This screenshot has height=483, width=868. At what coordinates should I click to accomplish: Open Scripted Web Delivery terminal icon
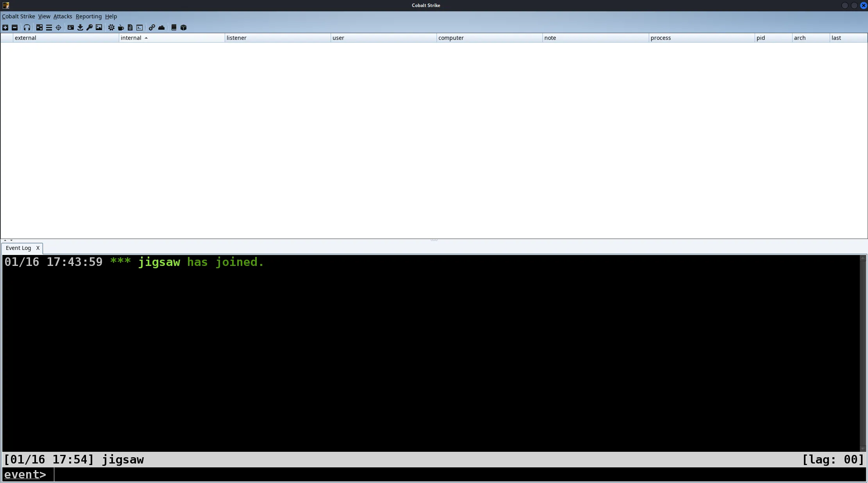point(140,27)
